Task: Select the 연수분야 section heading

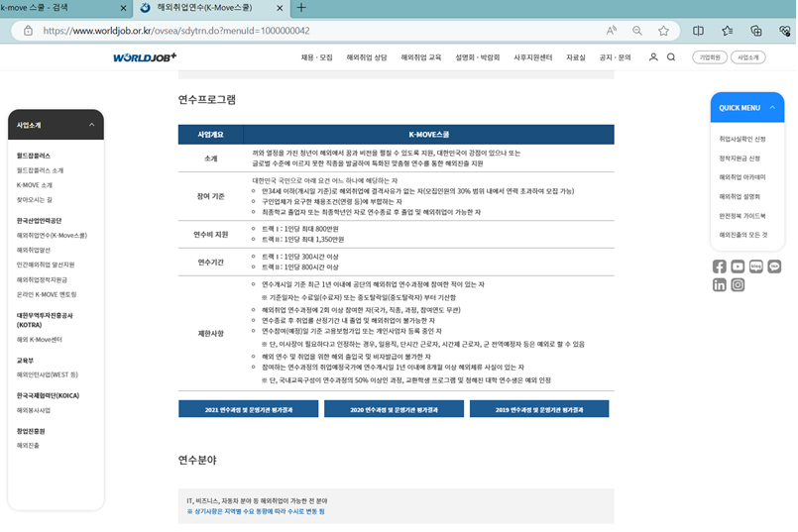Action: pos(197,460)
